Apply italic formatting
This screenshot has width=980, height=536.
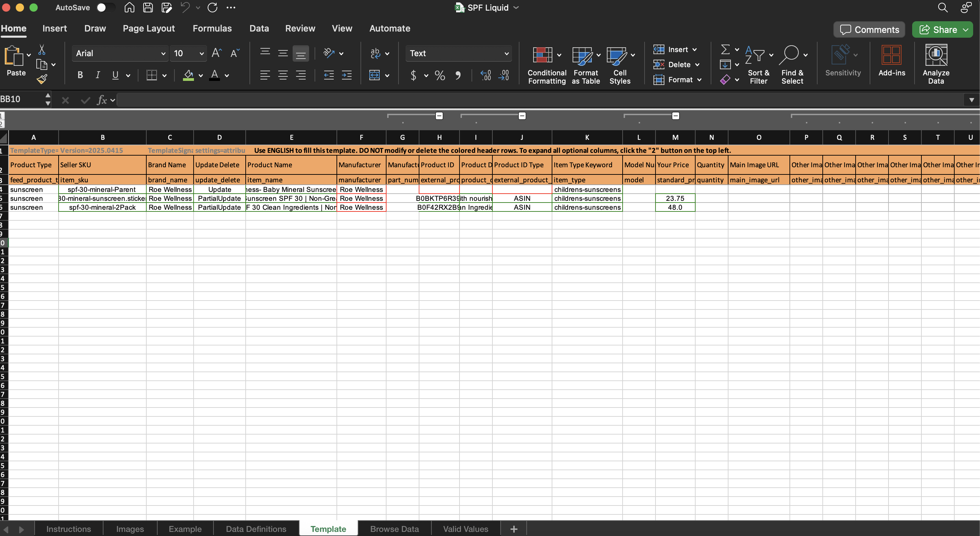click(x=98, y=75)
